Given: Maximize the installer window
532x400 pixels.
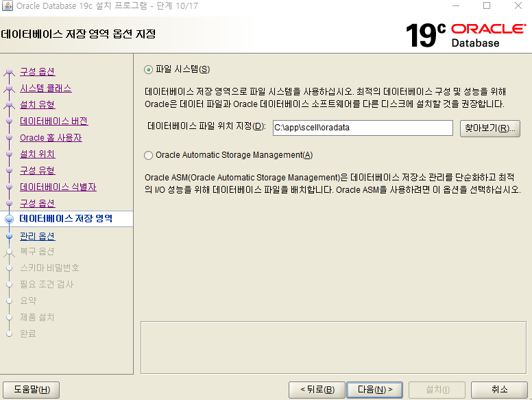Looking at the screenshot, I should click(x=487, y=5).
